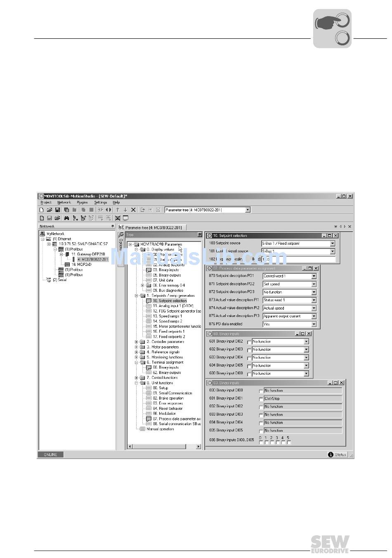The width and height of the screenshot is (392, 558).
Task: Click the pin icon of the Network panel
Action: [113, 226]
